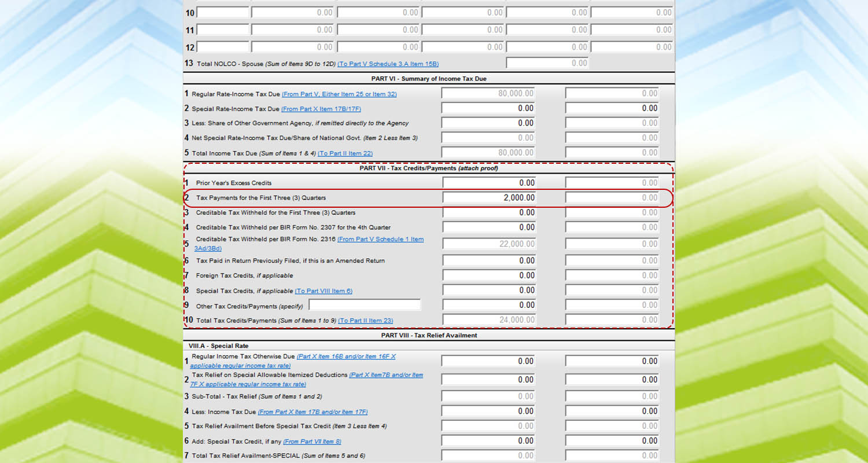Open link From Part V, Either Item 25 or Item 32
The height and width of the screenshot is (463, 868).
tap(339, 94)
